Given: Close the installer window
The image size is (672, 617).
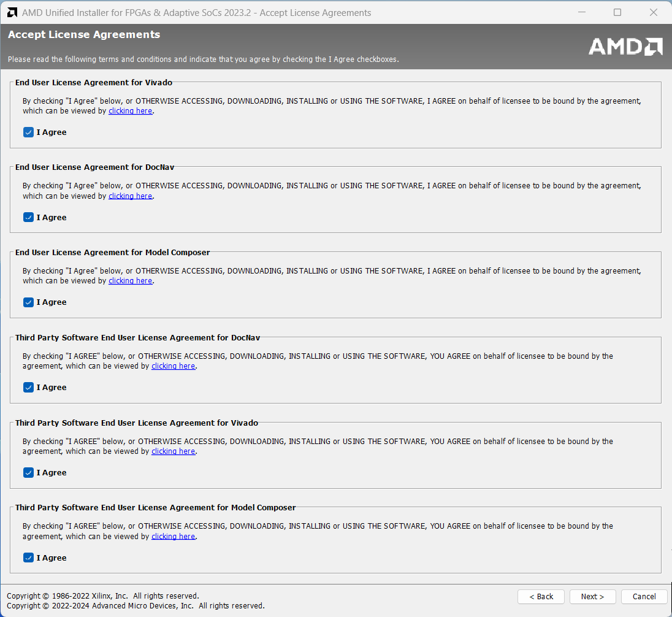Looking at the screenshot, I should (652, 12).
